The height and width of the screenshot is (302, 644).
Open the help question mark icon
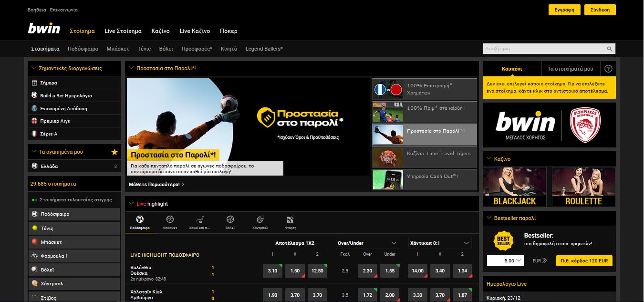click(x=608, y=68)
